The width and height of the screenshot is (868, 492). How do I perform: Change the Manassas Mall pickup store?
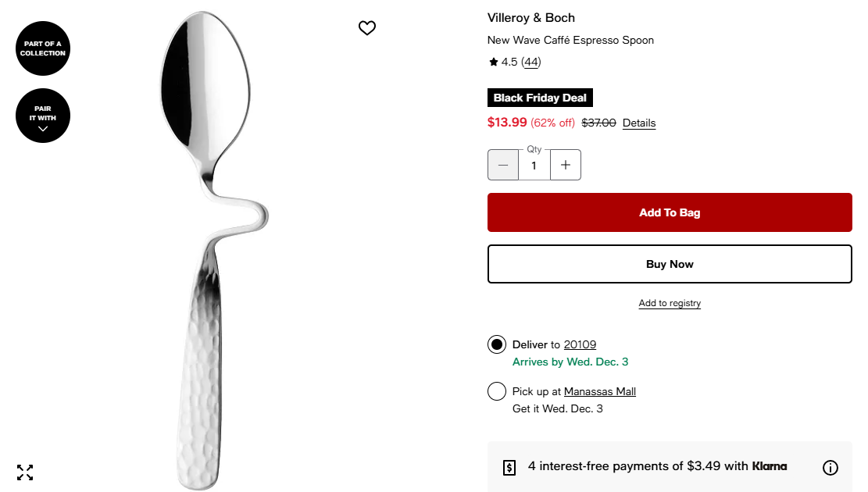[x=600, y=391]
